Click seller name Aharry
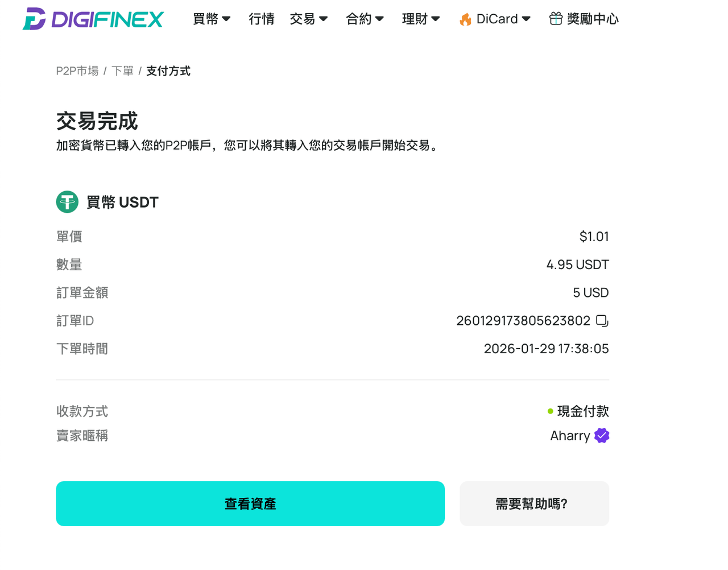Viewport: 728px width, 570px height. click(570, 436)
